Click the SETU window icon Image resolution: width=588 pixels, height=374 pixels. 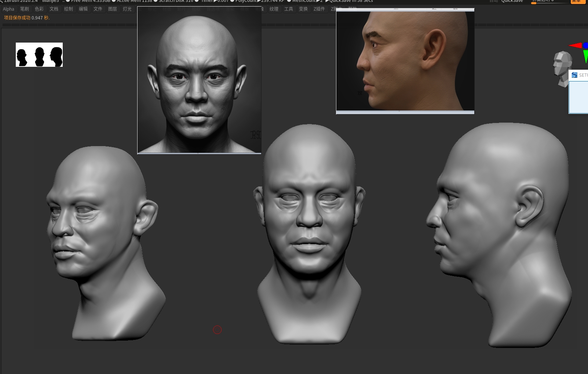574,75
